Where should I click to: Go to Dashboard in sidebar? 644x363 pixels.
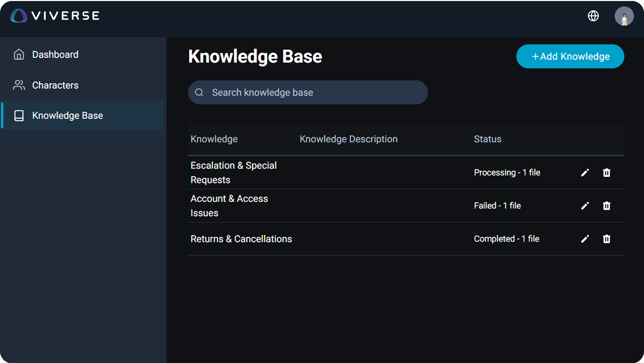click(x=55, y=55)
